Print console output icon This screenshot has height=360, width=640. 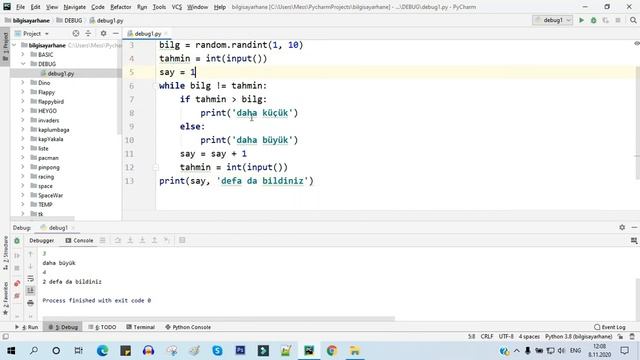(30, 303)
